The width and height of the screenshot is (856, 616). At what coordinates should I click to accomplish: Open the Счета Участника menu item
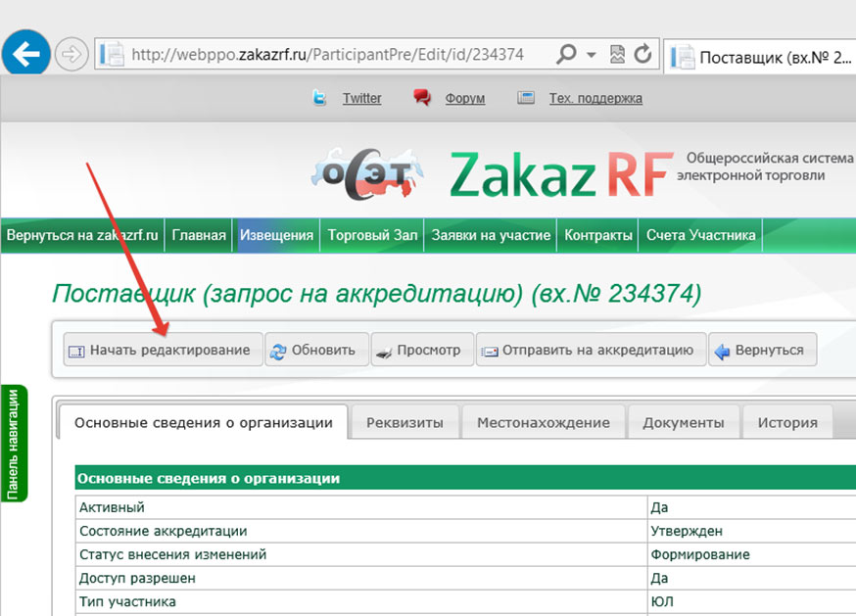(701, 235)
